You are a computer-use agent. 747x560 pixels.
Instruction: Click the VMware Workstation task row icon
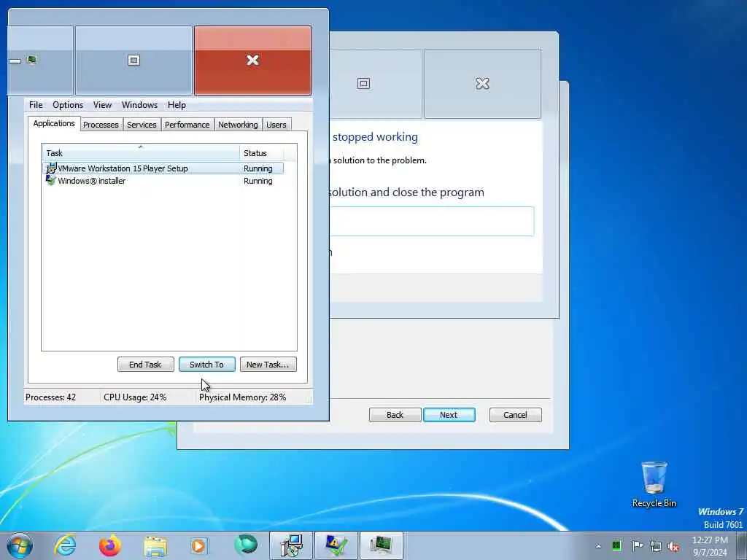(51, 168)
